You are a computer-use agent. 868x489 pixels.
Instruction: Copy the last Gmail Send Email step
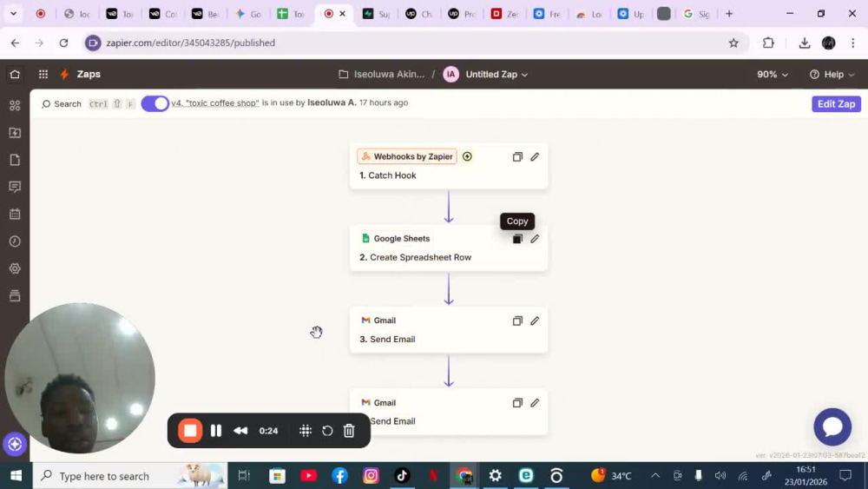(517, 403)
